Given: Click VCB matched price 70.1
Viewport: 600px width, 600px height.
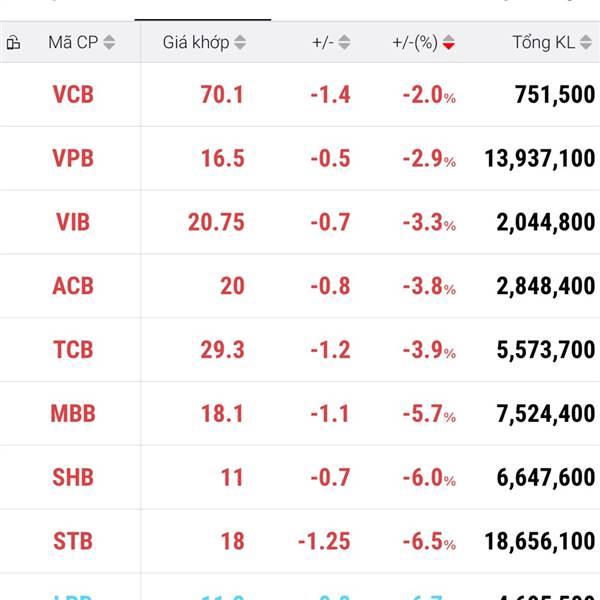Looking at the screenshot, I should (x=222, y=95).
